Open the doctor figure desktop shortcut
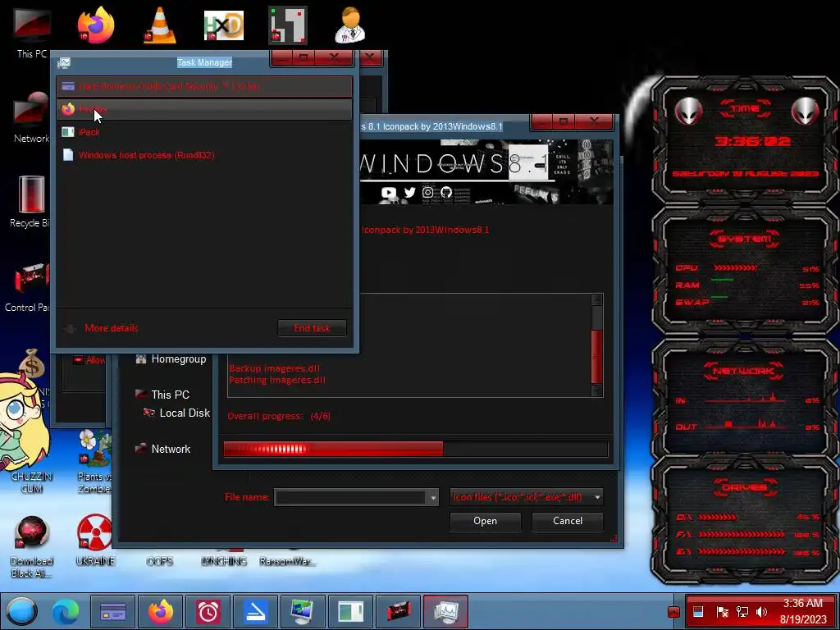 [350, 25]
